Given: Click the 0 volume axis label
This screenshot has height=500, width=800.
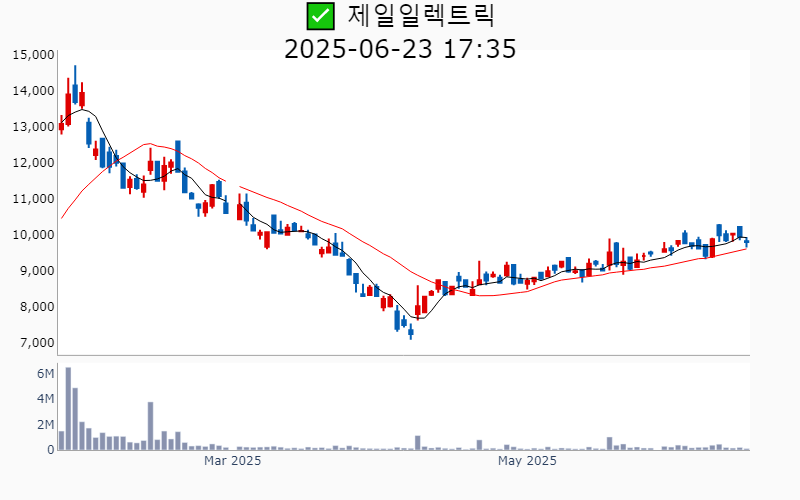Looking at the screenshot, I should (x=51, y=450).
